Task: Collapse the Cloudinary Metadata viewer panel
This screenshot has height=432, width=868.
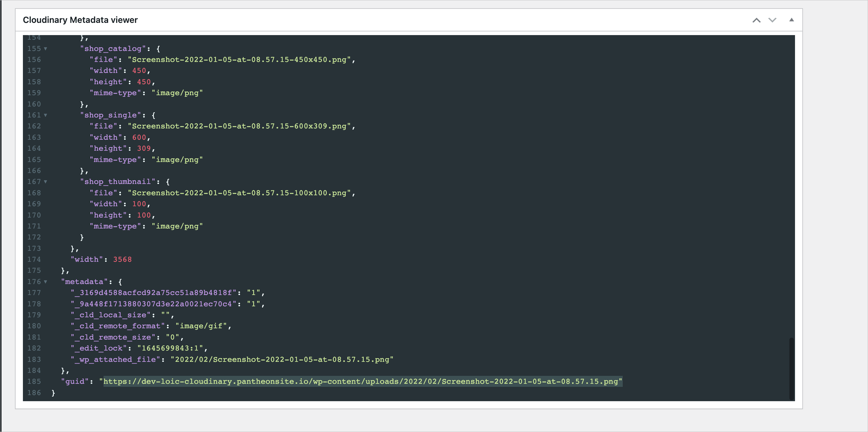Action: 792,20
